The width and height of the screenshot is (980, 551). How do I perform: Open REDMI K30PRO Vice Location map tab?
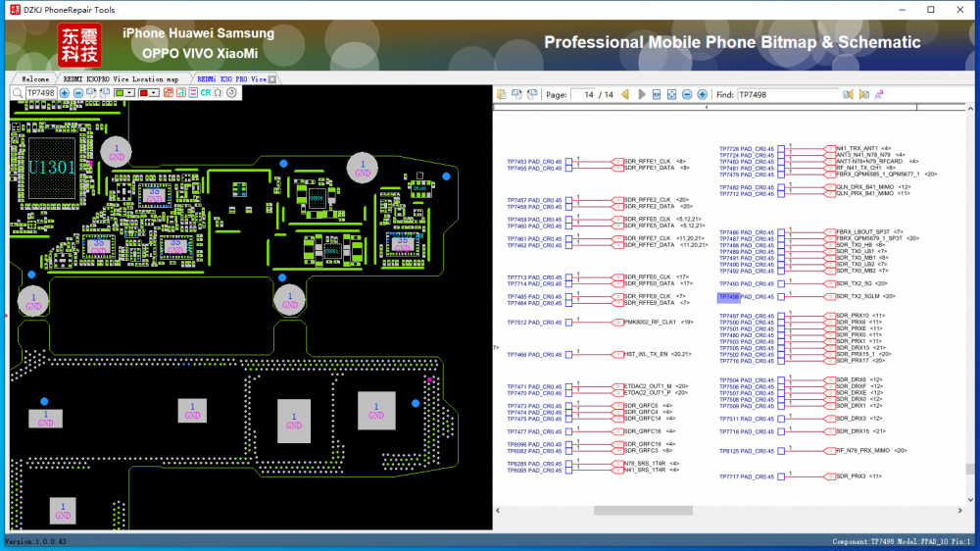[122, 78]
